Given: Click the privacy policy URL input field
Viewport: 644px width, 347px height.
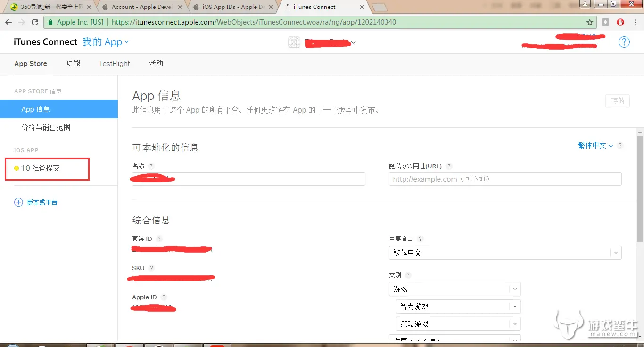Looking at the screenshot, I should pyautogui.click(x=505, y=179).
